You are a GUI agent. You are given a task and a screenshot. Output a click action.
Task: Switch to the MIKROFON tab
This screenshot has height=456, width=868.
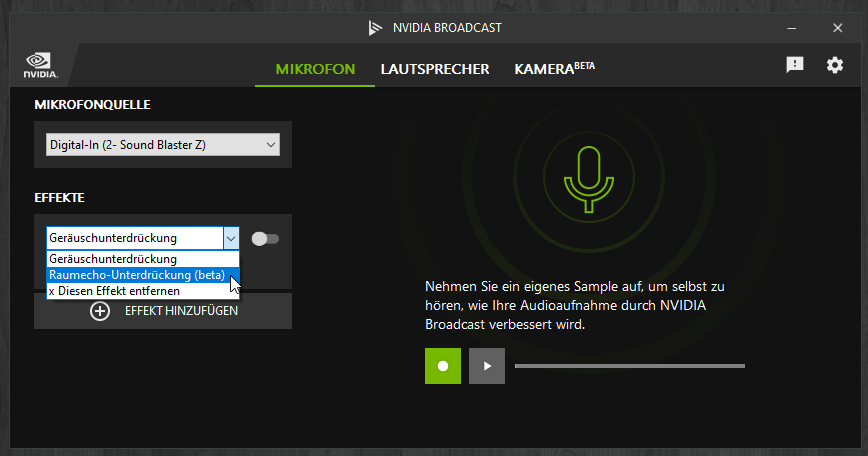[315, 69]
